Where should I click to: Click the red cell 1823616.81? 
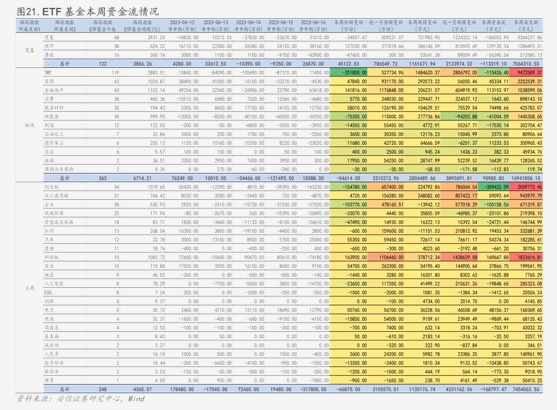pyautogui.click(x=526, y=257)
